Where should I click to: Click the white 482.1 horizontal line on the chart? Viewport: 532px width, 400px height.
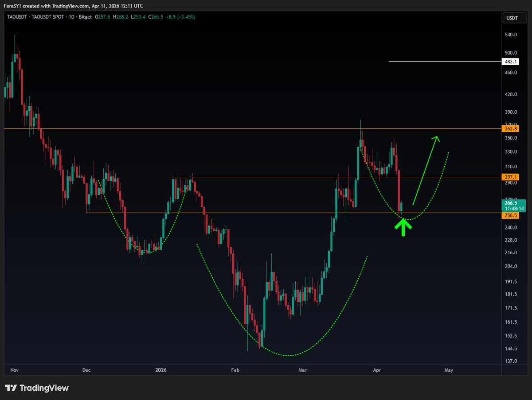coord(443,62)
